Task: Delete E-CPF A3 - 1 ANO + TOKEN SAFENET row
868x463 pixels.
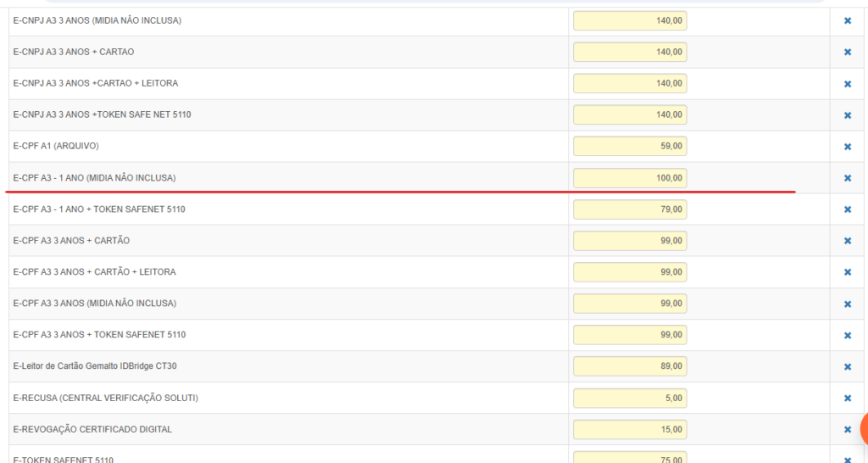Action: [847, 209]
